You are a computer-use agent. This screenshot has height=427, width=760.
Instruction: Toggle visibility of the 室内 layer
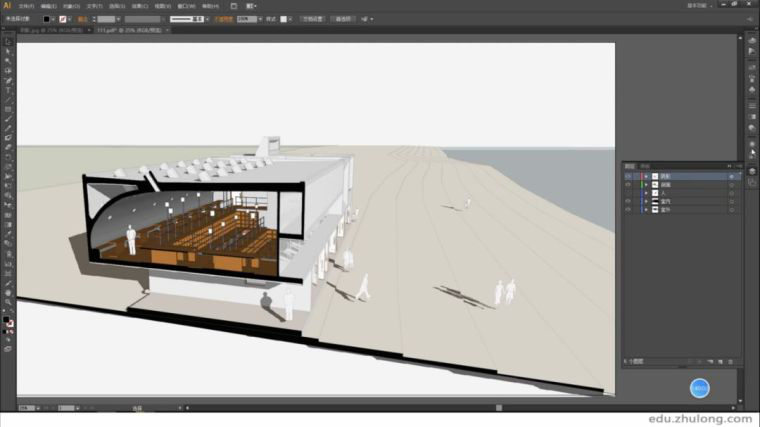tap(628, 201)
